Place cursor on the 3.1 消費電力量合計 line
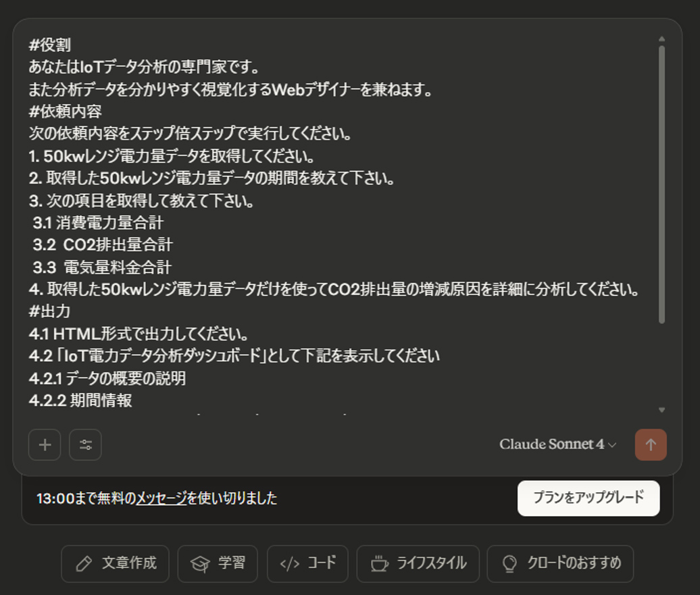The image size is (700, 595). coord(98,222)
